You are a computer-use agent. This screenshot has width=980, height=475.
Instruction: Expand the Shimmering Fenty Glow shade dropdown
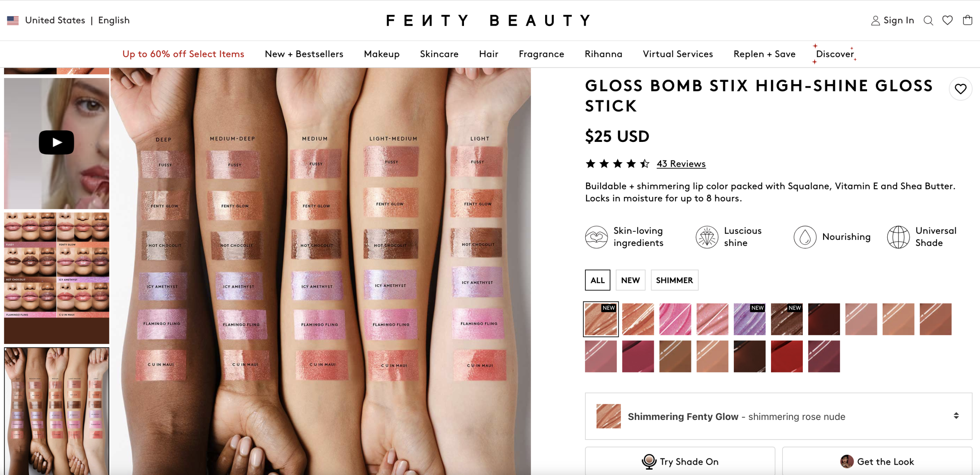coord(956,416)
